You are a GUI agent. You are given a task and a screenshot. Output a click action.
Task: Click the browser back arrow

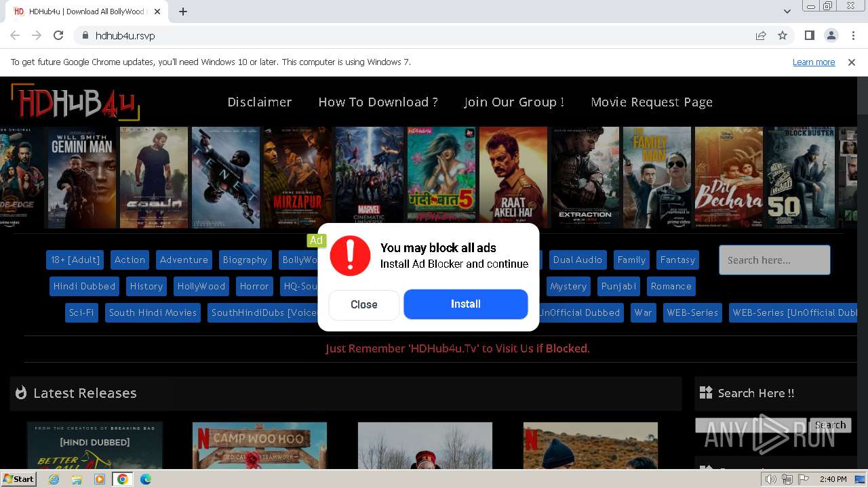click(15, 35)
